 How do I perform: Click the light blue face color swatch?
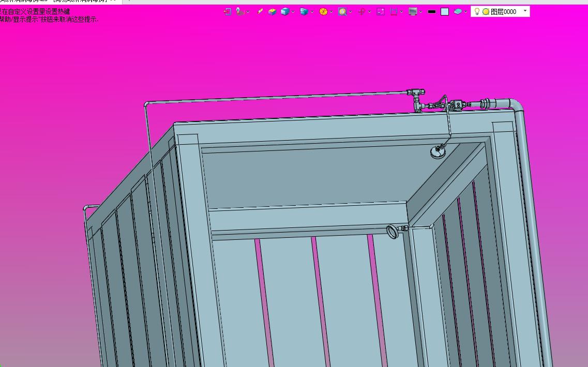(445, 11)
